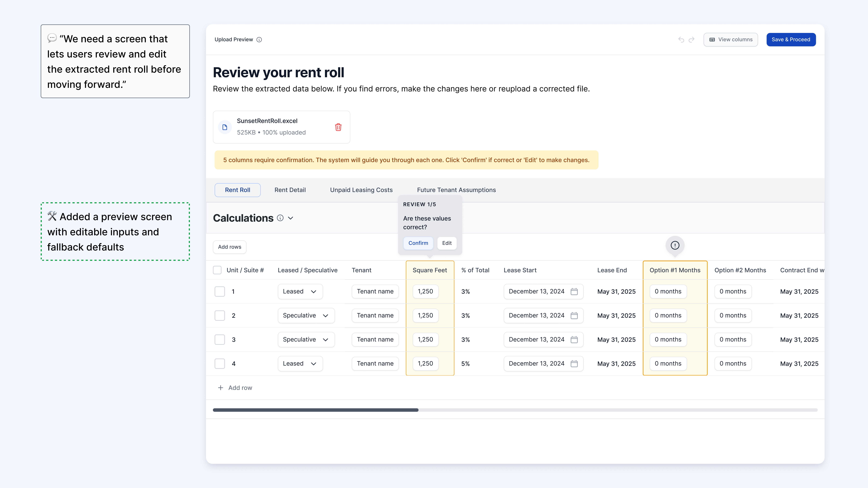
Task: Switch to Rent Detail tab
Action: click(290, 190)
